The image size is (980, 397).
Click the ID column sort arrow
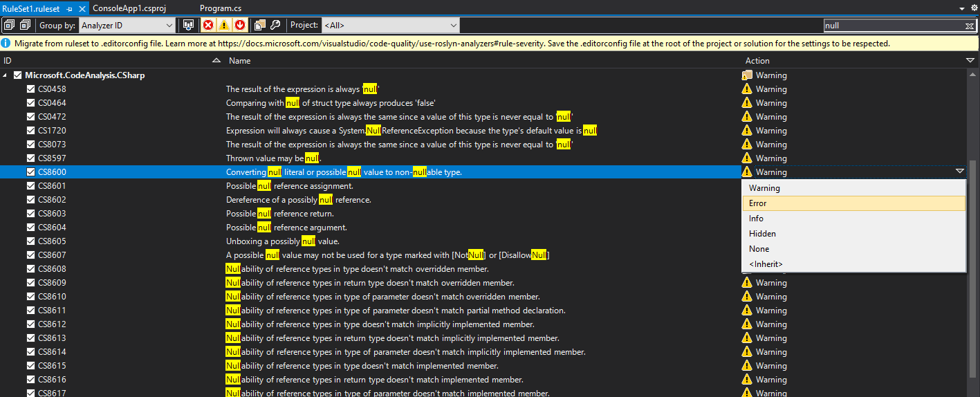click(216, 61)
